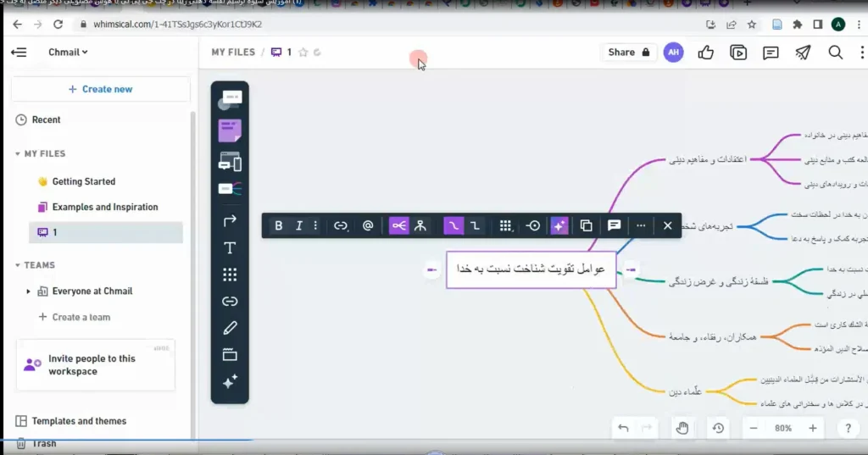Open Examples and Inspiration
This screenshot has width=868, height=455.
click(x=97, y=207)
